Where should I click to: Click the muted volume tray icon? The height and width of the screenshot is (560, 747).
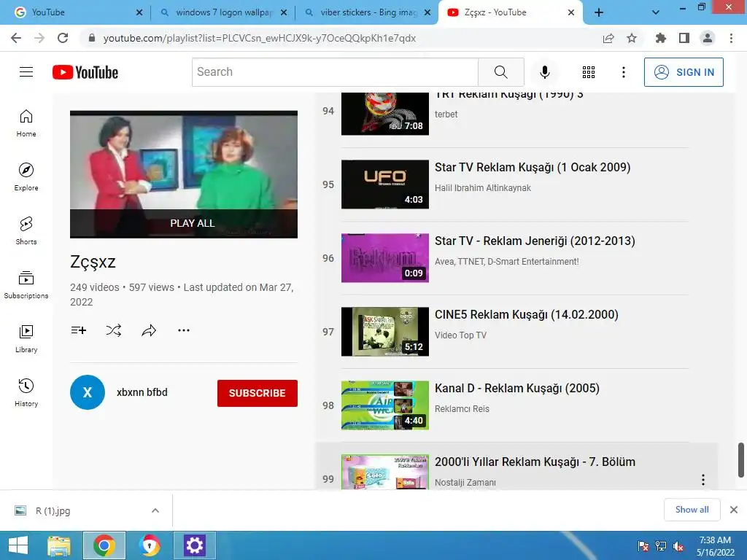point(679,546)
